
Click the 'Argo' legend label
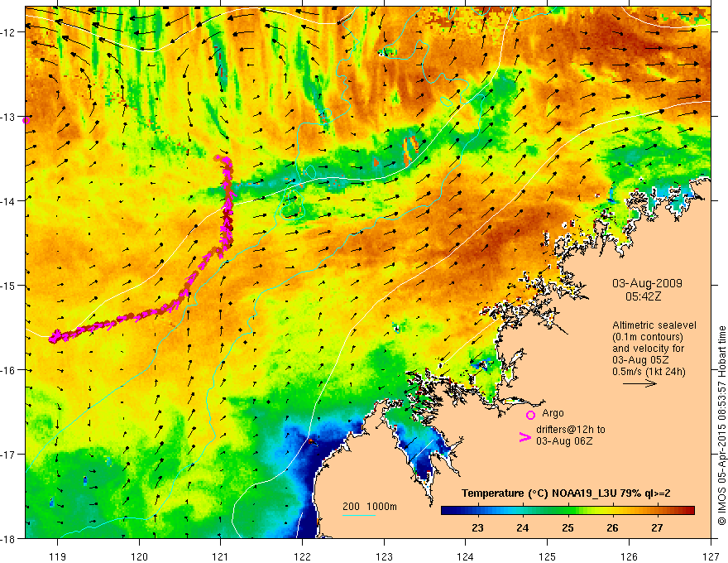553,413
